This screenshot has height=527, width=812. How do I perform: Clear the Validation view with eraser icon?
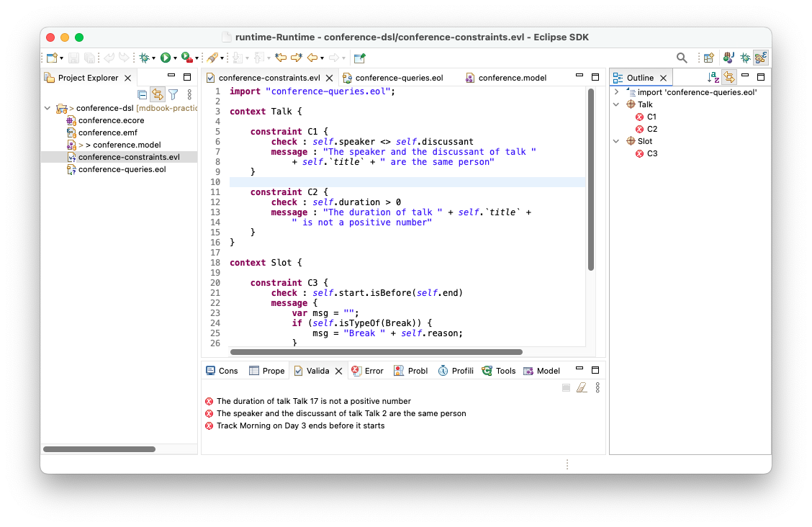582,387
